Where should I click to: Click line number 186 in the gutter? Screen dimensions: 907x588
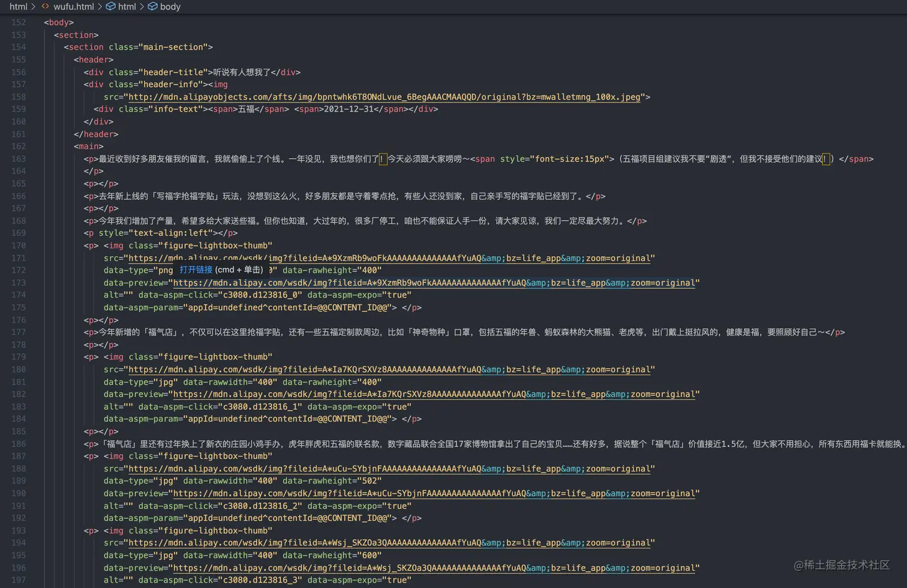click(x=19, y=444)
